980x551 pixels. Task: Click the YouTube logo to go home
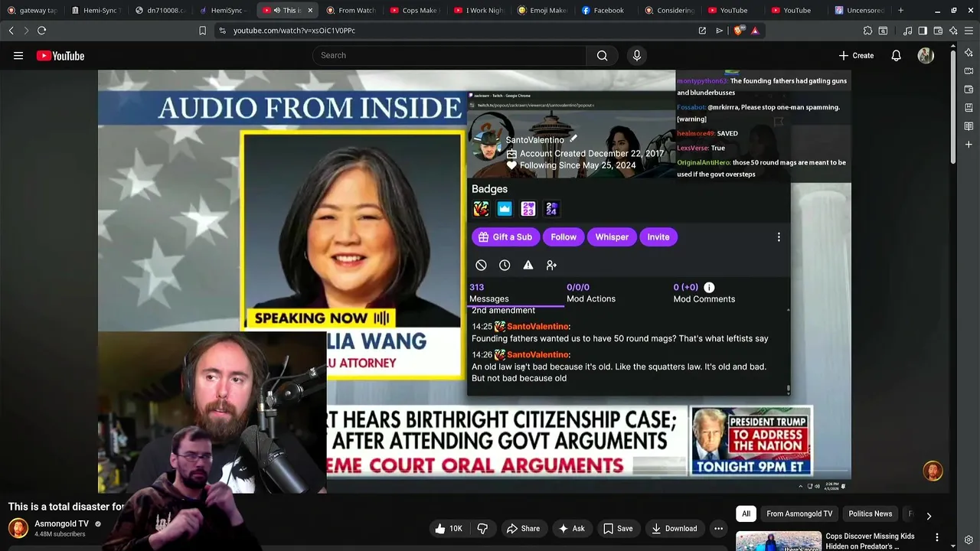60,55
